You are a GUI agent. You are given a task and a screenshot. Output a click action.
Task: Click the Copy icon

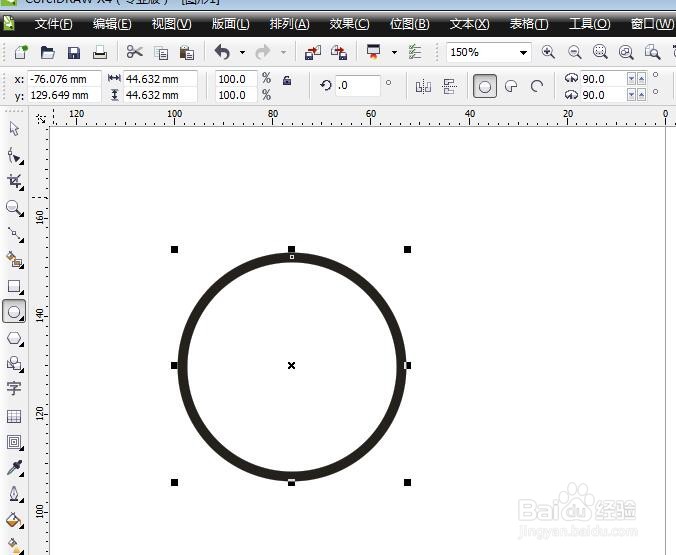coord(161,53)
